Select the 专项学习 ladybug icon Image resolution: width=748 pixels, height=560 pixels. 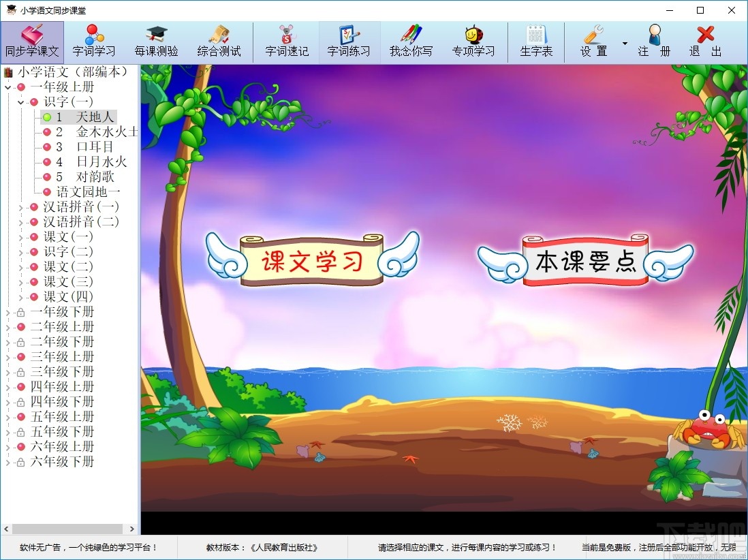click(474, 41)
